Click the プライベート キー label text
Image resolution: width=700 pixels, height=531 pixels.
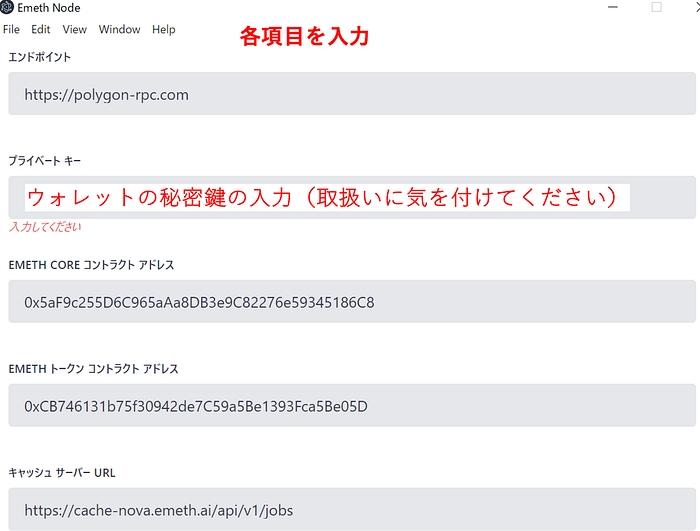[45, 160]
